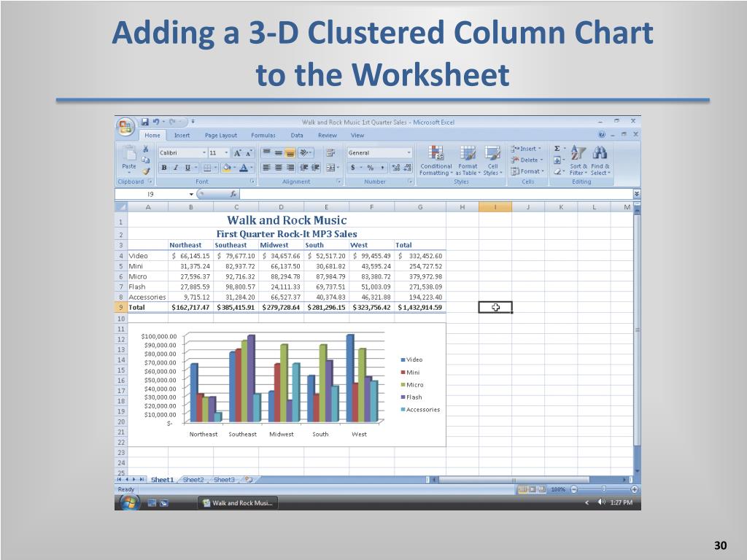Toggle Bold formatting
The width and height of the screenshot is (747, 560).
164,168
